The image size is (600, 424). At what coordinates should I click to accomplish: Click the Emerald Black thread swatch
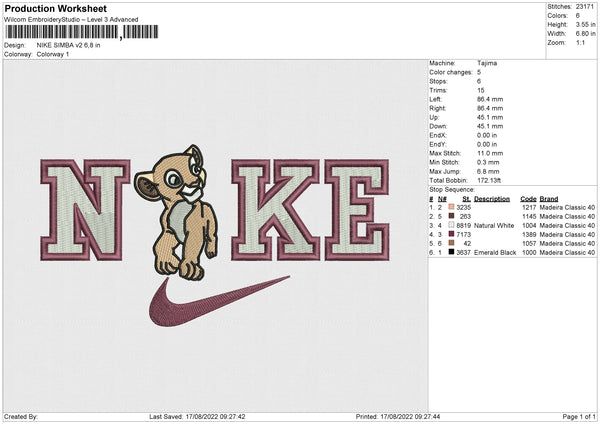[x=451, y=252]
